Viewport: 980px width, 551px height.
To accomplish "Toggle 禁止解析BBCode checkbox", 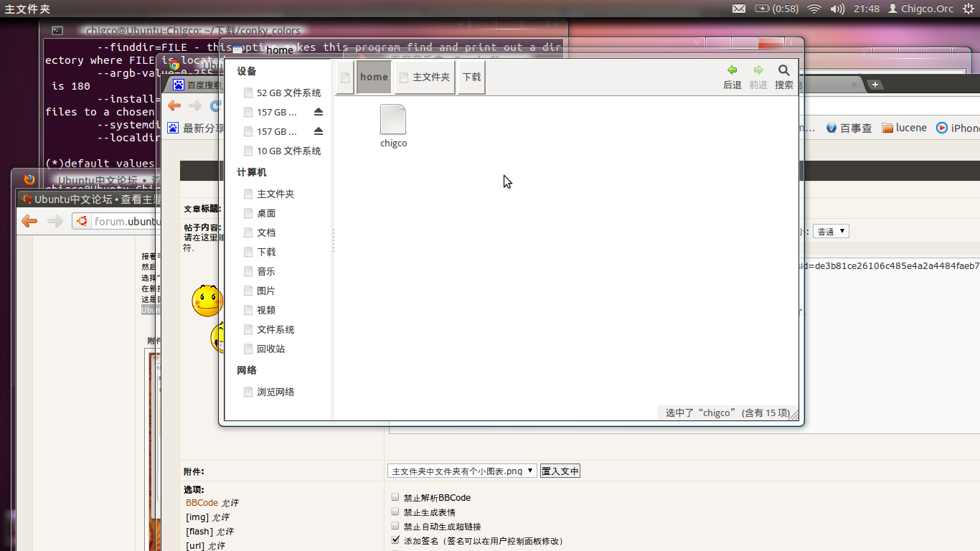I will point(395,497).
